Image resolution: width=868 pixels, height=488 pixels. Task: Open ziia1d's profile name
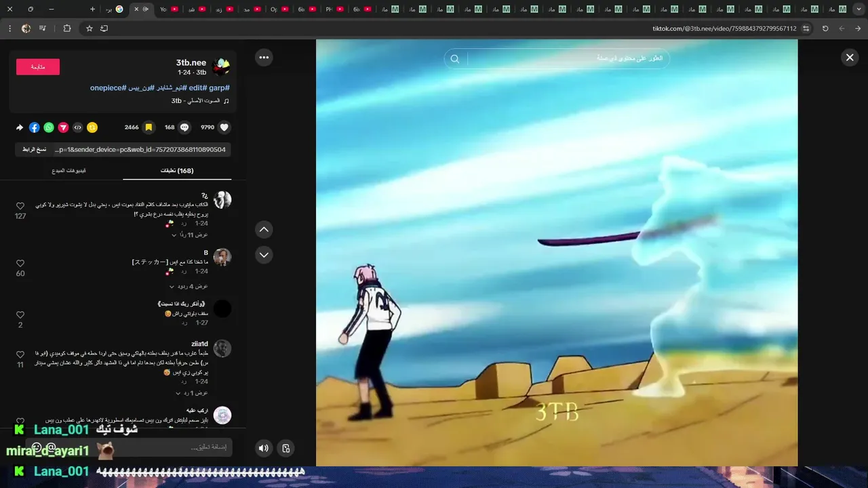(x=200, y=344)
